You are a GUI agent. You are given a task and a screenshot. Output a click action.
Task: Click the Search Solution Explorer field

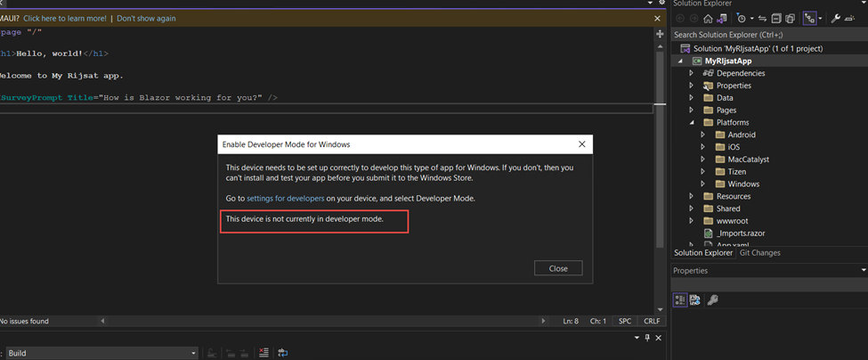pyautogui.click(x=766, y=35)
